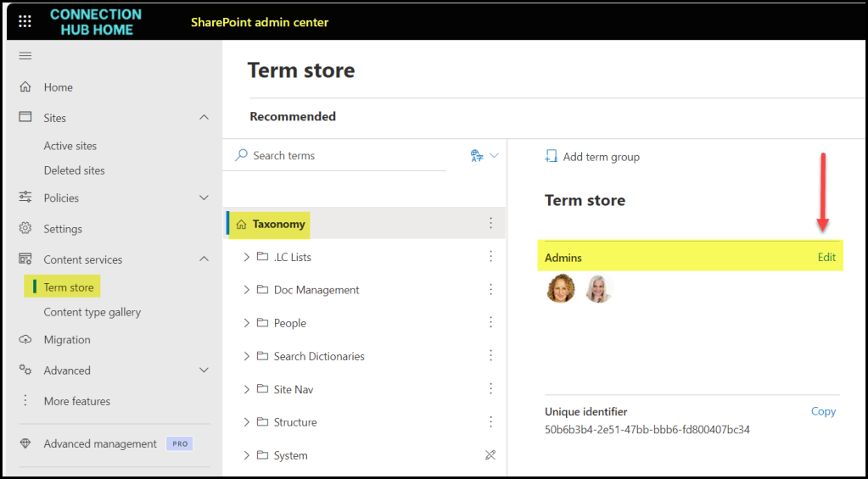This screenshot has width=868, height=479.
Task: Expand the Search Dictionaries folder
Action: coord(247,356)
